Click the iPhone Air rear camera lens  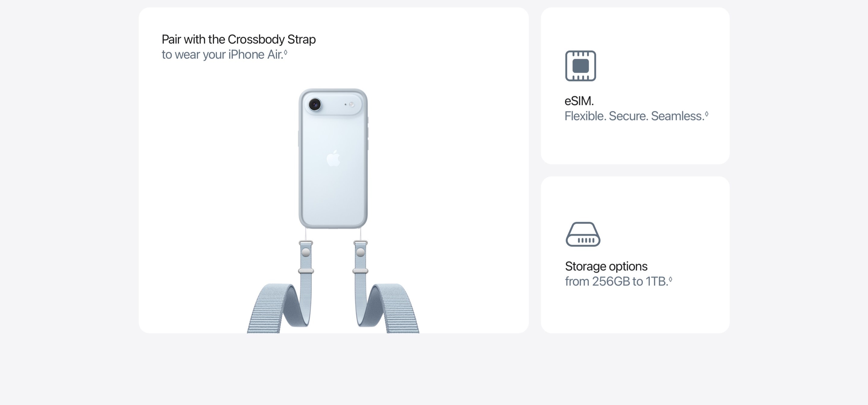315,104
